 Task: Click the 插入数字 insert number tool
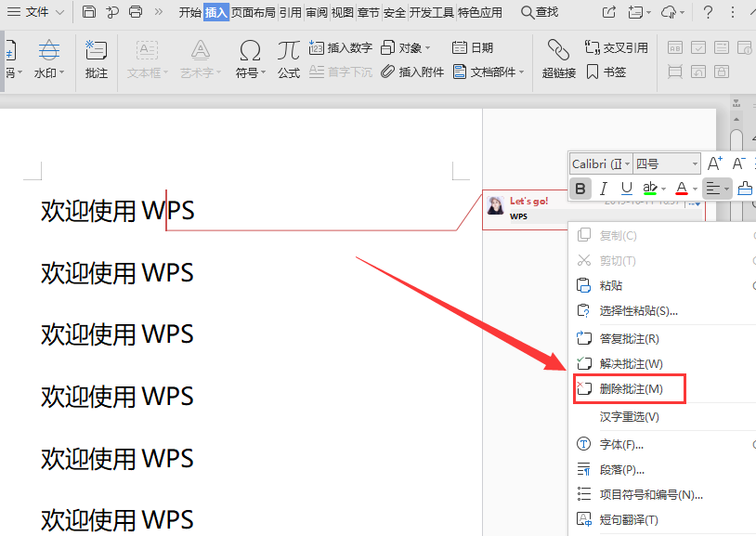tap(341, 47)
